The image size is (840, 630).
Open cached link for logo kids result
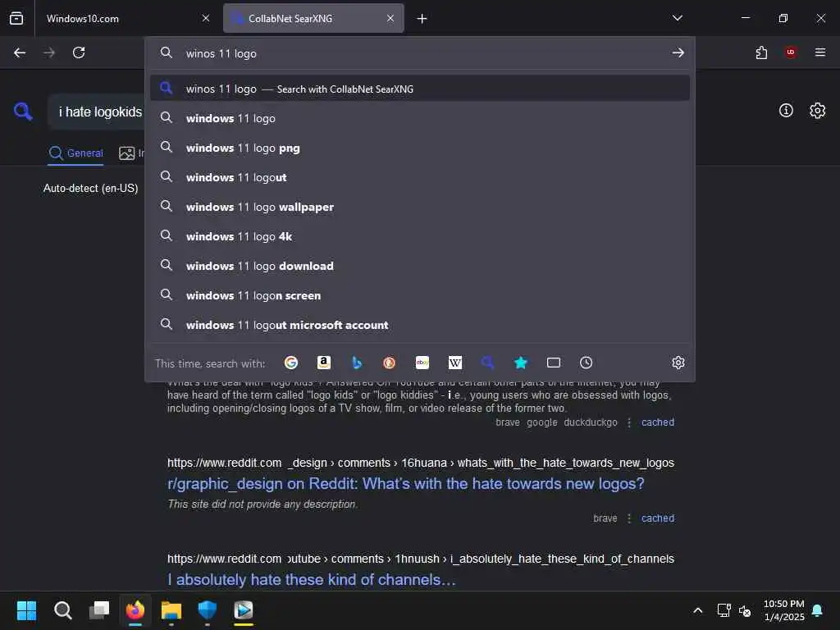pyautogui.click(x=657, y=422)
